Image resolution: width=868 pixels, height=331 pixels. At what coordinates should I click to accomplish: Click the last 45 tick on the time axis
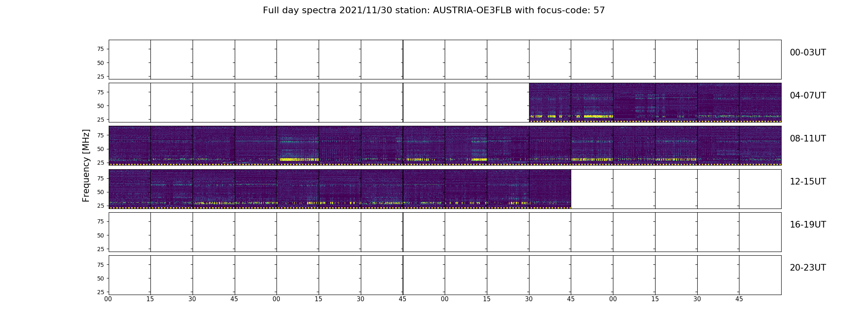739,299
